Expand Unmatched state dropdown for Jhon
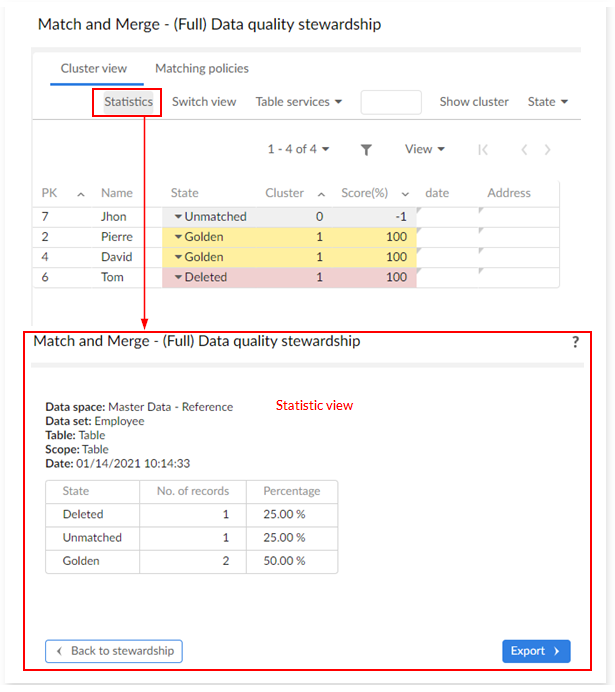The width and height of the screenshot is (615, 692). [178, 216]
